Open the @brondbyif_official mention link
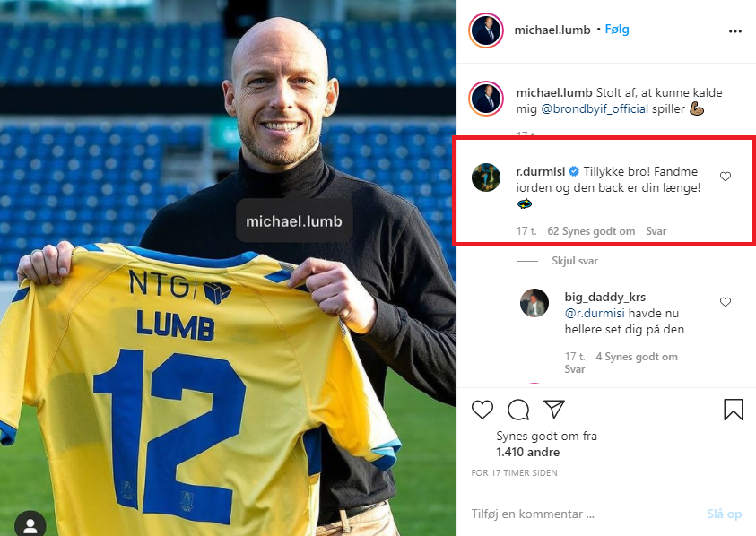Screen dimensions: 756x536 [x=595, y=109]
